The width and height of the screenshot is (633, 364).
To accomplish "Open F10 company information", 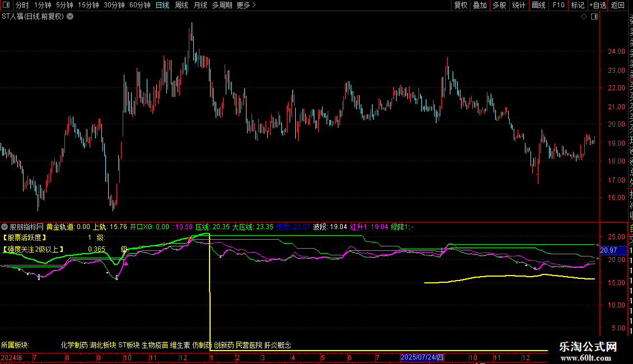I will [x=558, y=5].
